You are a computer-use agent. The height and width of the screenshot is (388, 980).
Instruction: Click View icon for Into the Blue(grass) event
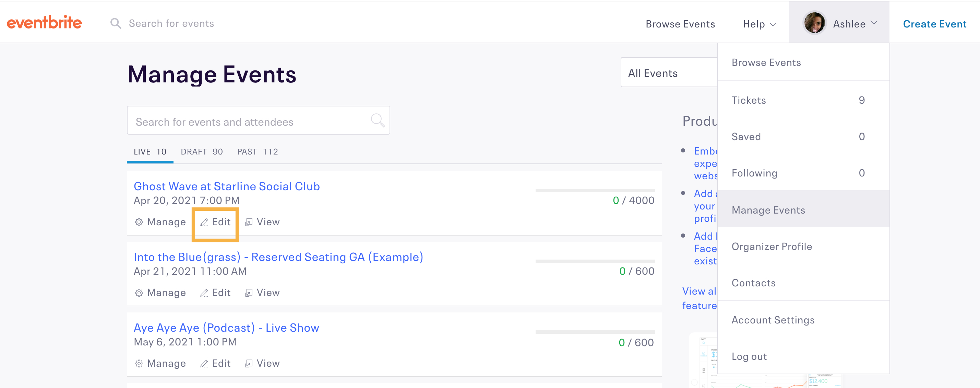249,293
